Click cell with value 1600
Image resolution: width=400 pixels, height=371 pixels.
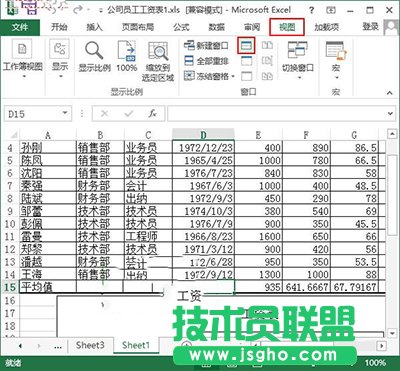[x=259, y=237]
